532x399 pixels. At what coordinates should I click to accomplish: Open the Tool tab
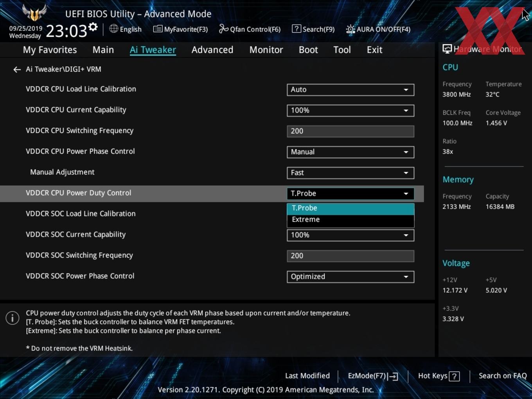point(342,50)
